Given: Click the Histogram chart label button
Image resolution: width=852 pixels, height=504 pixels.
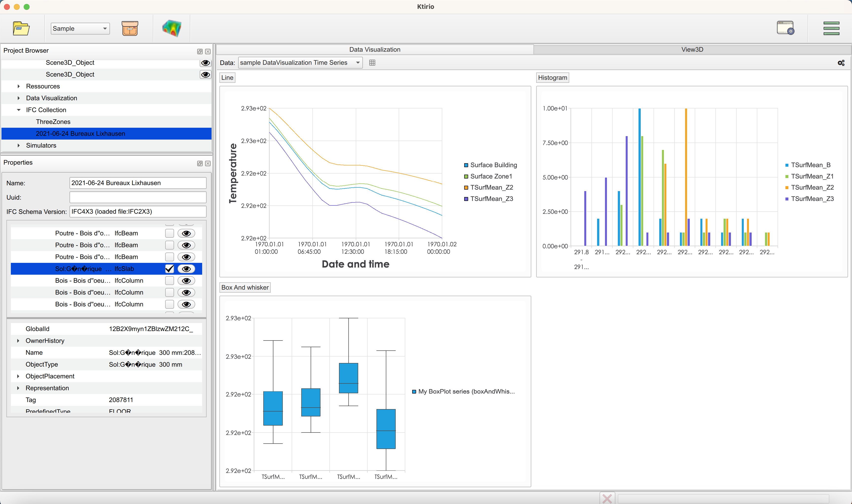Looking at the screenshot, I should tap(552, 78).
